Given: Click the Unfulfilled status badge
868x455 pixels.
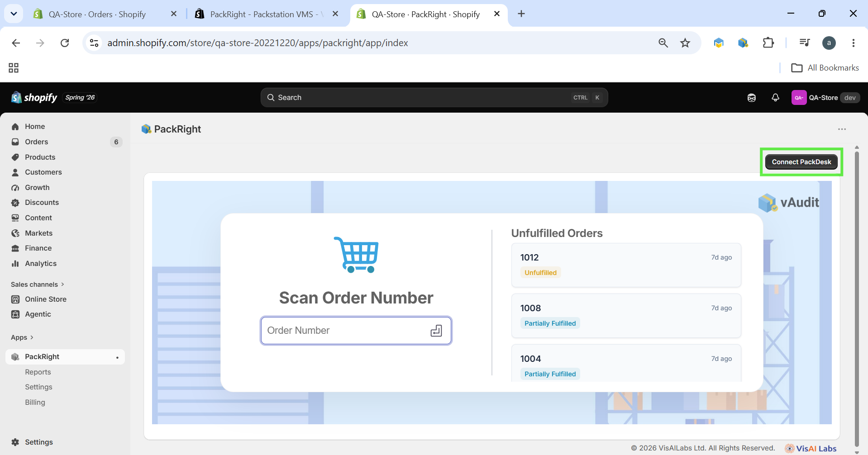Looking at the screenshot, I should pos(540,273).
